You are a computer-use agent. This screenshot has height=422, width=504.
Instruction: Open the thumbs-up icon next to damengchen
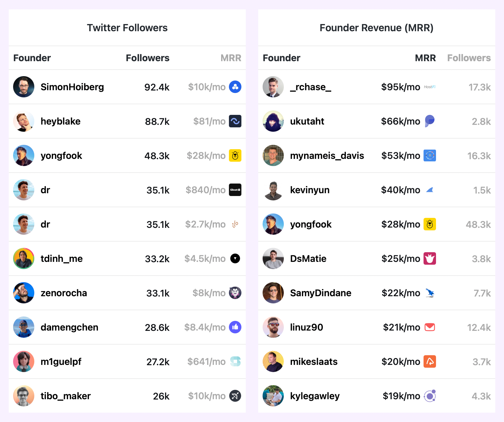235,327
